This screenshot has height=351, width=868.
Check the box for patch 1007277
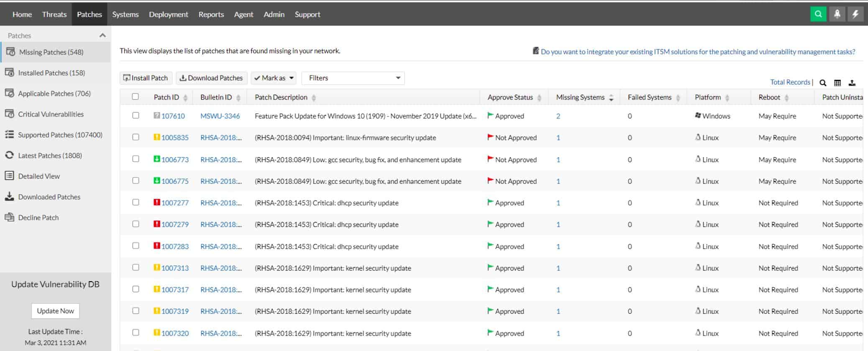point(136,202)
